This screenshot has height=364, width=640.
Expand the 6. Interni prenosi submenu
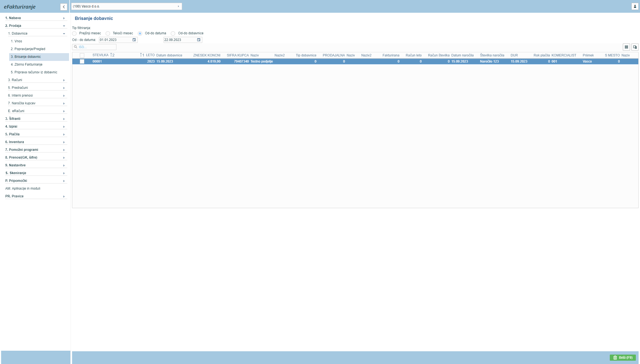[x=37, y=95]
